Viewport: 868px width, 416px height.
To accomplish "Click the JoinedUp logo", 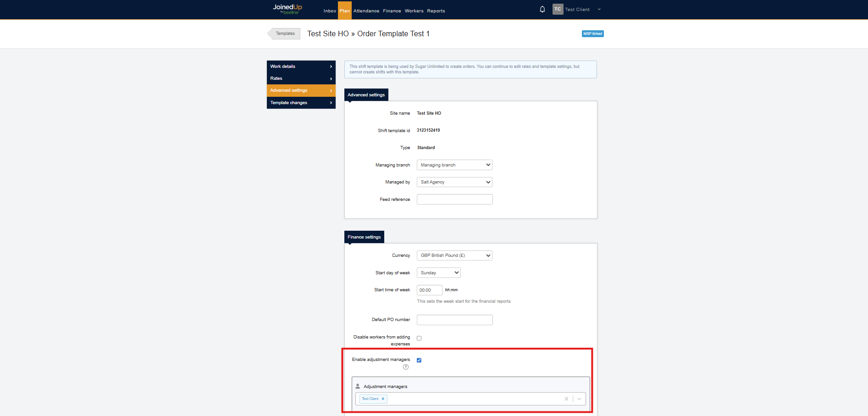I will pos(287,9).
